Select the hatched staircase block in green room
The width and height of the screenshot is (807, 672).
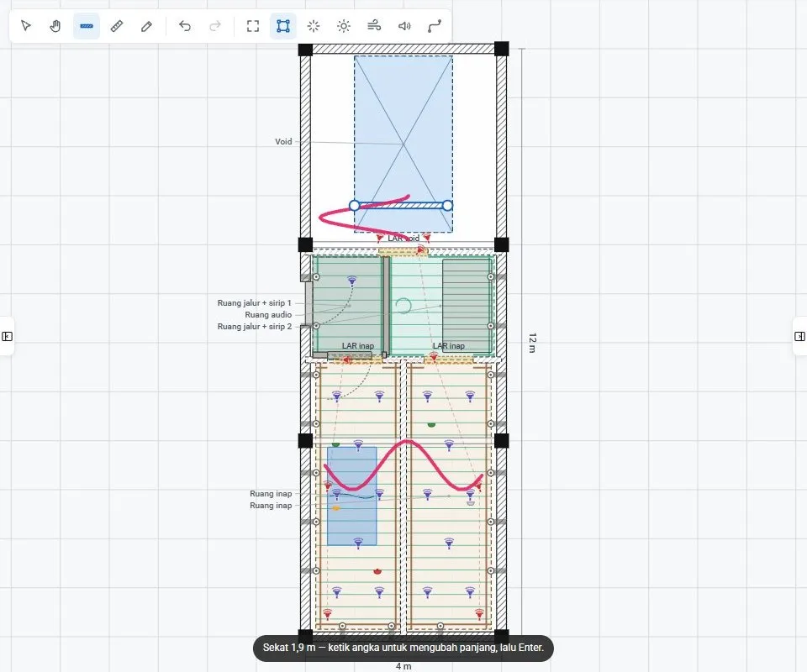(467, 306)
